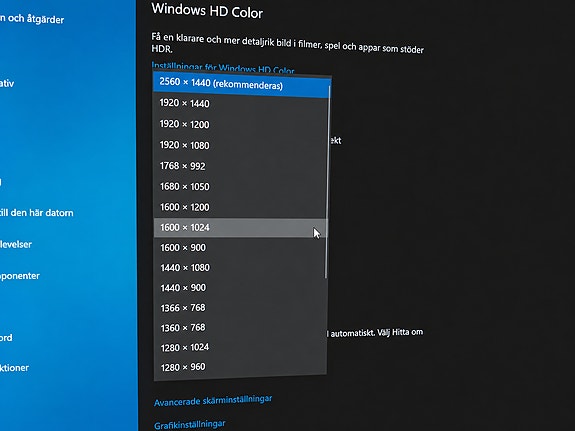Open Inställningar för Windows HD Color link
This screenshot has height=431, width=575.
223,68
